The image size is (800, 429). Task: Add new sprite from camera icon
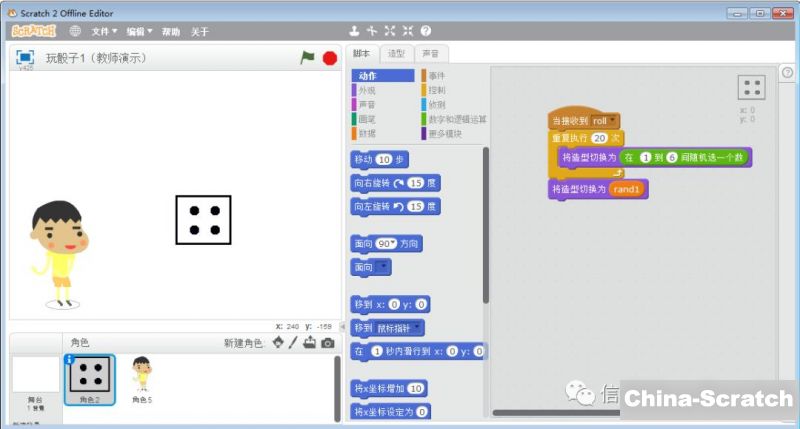[327, 343]
